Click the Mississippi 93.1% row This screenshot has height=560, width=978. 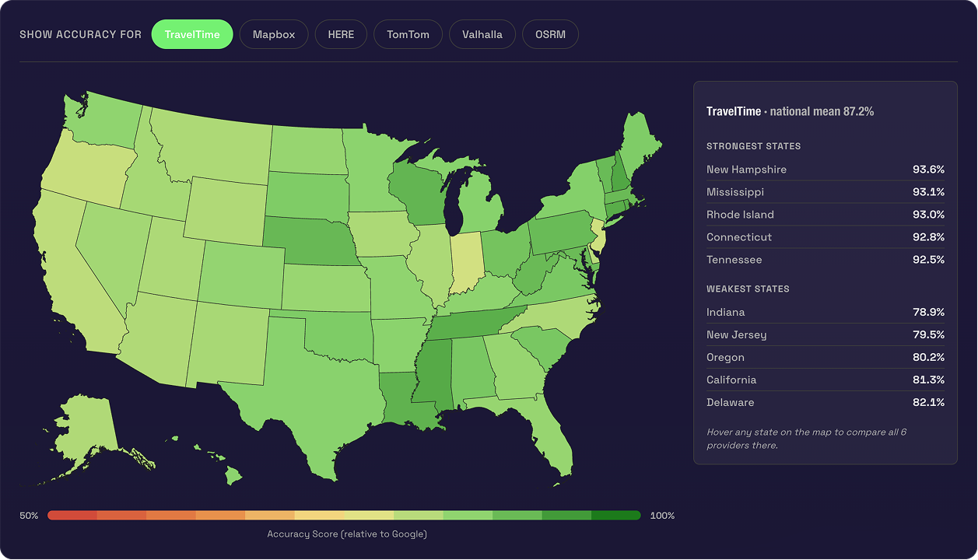pyautogui.click(x=826, y=192)
